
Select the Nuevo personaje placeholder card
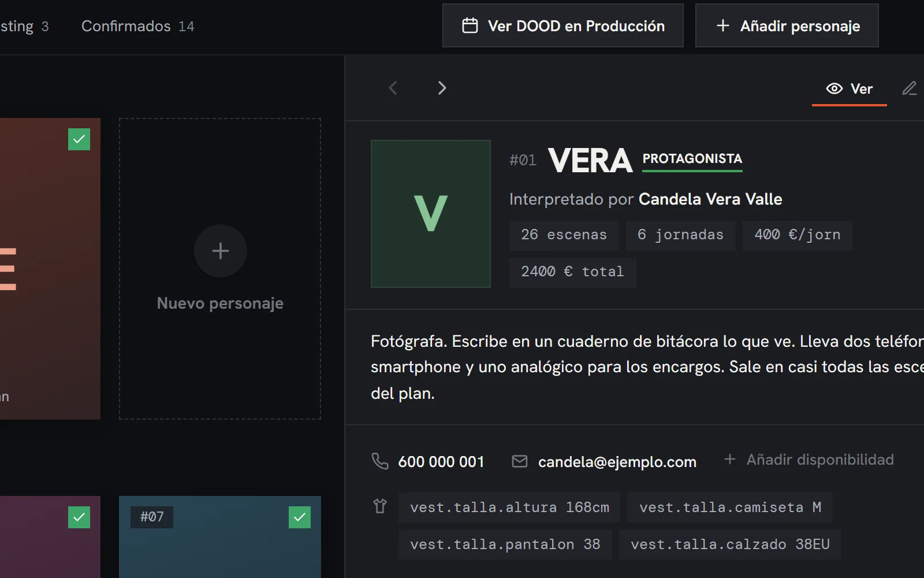[x=220, y=269]
